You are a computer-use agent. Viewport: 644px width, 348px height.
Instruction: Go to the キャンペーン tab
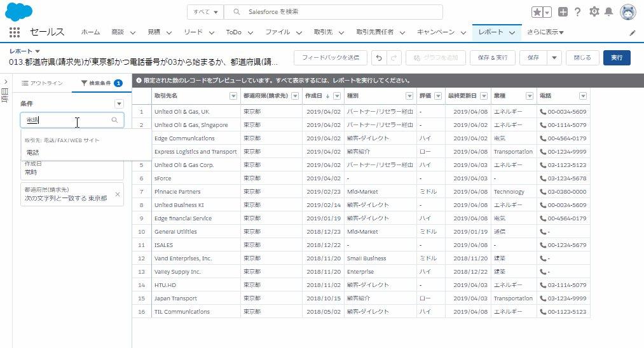coord(435,32)
